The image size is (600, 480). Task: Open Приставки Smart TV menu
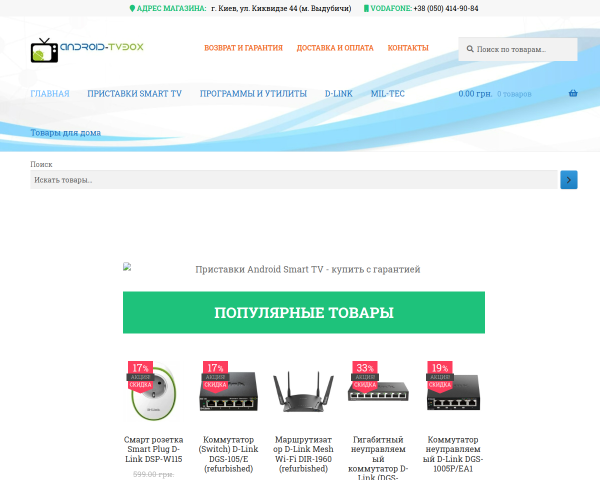point(134,94)
